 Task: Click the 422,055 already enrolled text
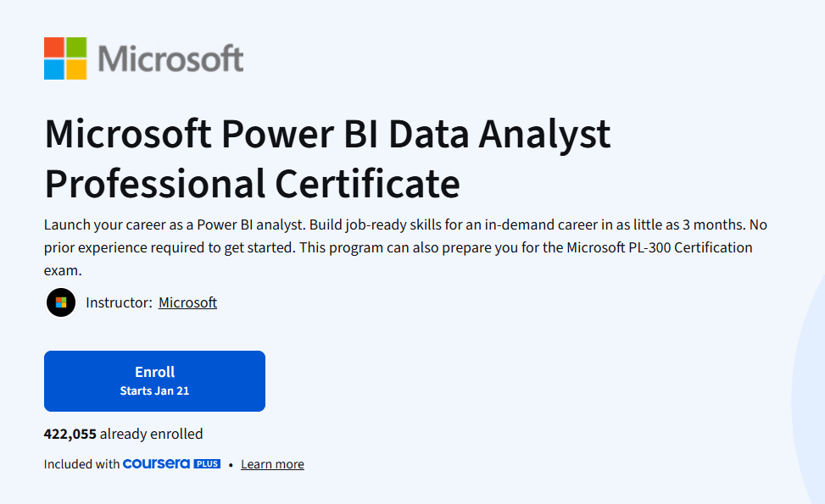pos(123,433)
